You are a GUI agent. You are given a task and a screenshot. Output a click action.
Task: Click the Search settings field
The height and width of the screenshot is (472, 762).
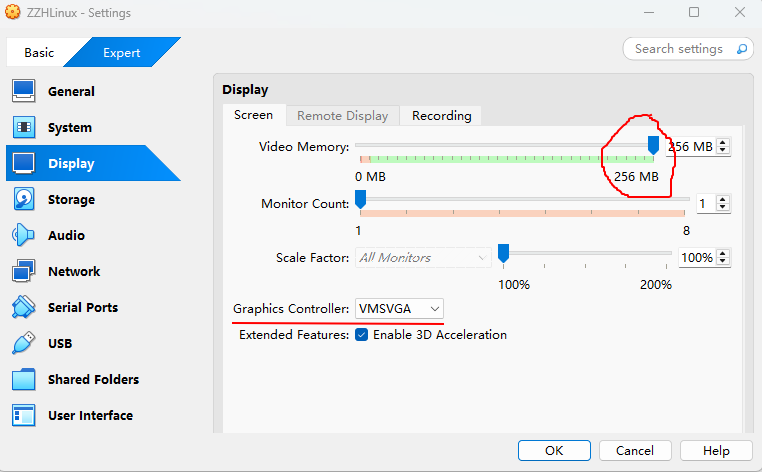(678, 48)
